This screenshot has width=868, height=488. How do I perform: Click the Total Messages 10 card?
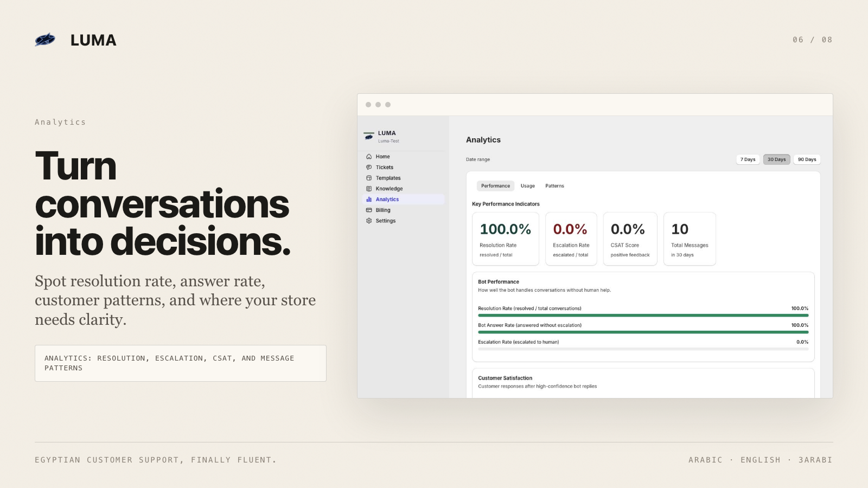pyautogui.click(x=690, y=239)
